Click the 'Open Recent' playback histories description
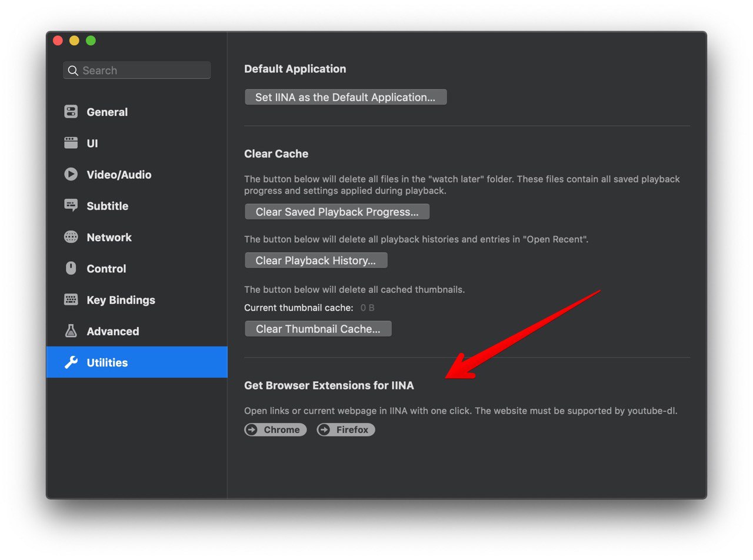 416,239
